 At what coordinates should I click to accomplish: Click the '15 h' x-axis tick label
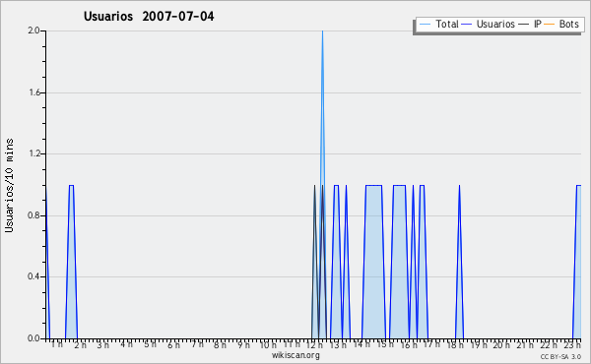385,344
